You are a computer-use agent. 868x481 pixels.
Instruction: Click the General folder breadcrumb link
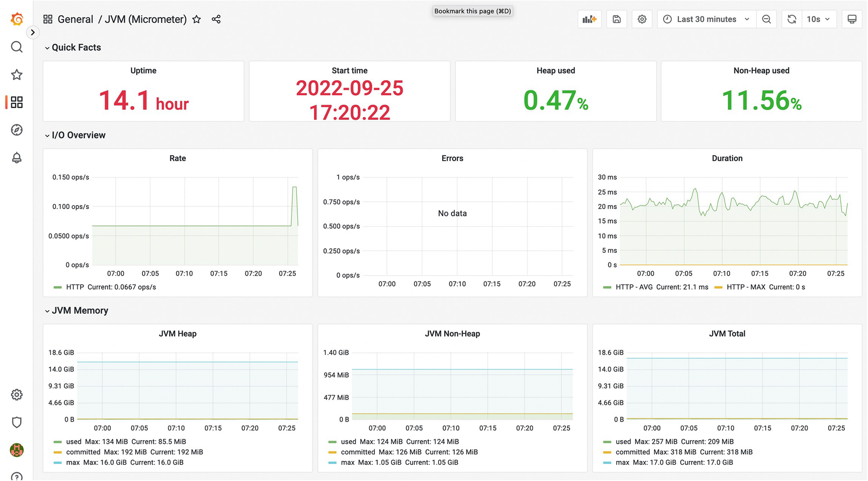point(75,19)
